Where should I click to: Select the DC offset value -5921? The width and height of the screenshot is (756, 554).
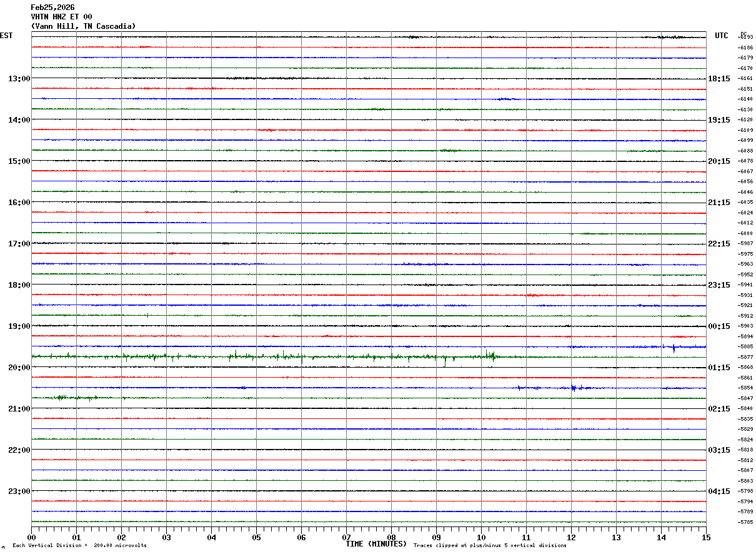pos(746,306)
